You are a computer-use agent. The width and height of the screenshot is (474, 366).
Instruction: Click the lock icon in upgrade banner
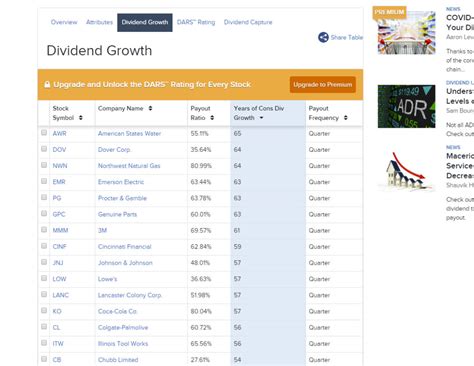(47, 84)
